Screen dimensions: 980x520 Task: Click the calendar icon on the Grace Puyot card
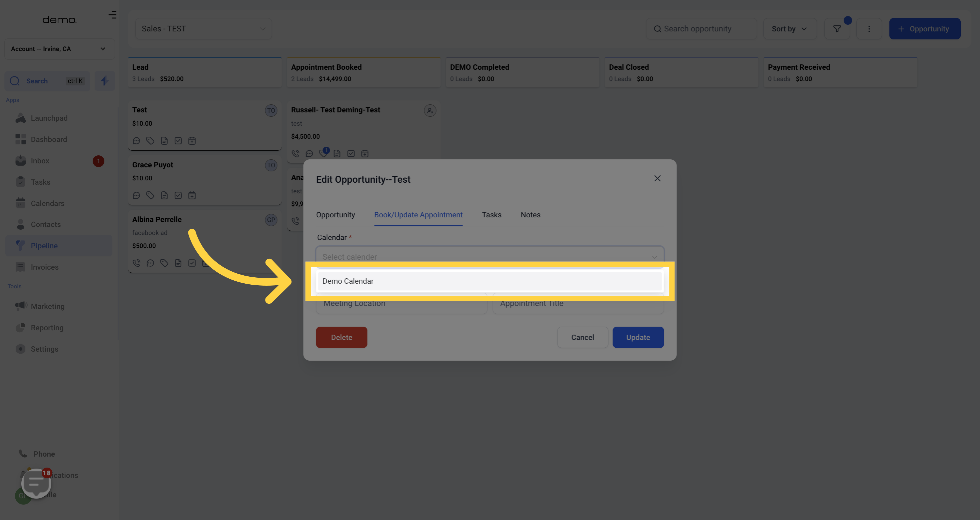[x=192, y=196]
